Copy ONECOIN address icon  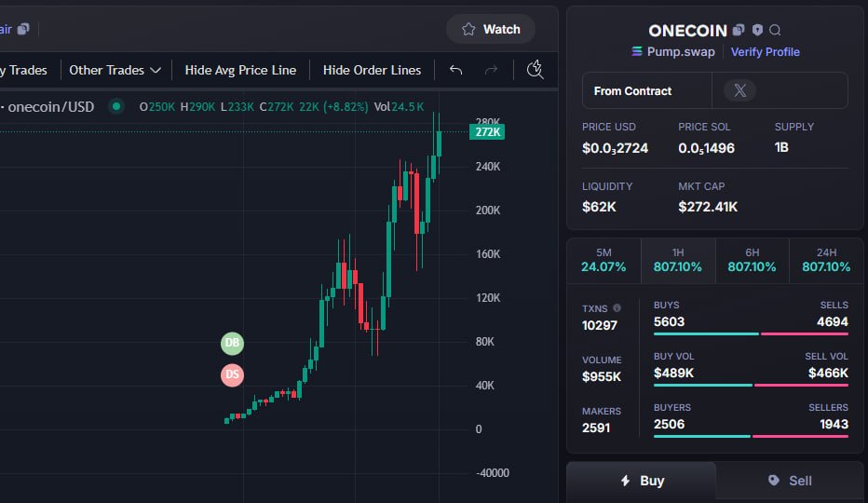(x=739, y=30)
